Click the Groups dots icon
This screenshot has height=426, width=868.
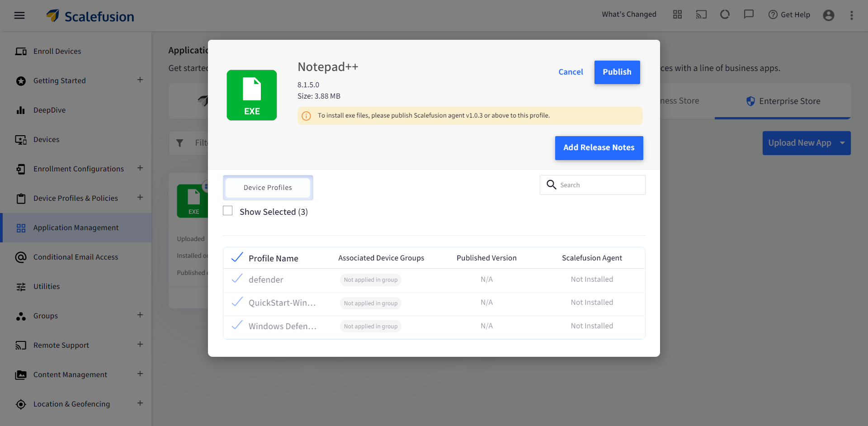pos(21,316)
